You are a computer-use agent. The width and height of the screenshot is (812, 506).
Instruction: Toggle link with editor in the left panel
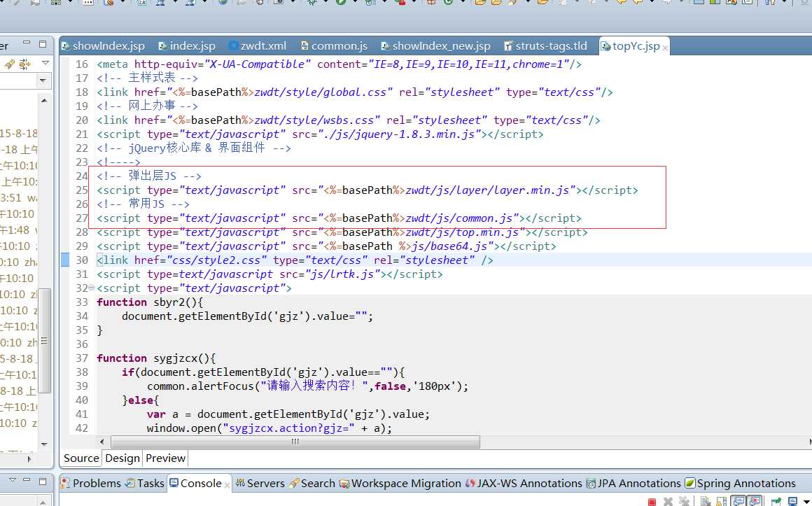[24, 64]
